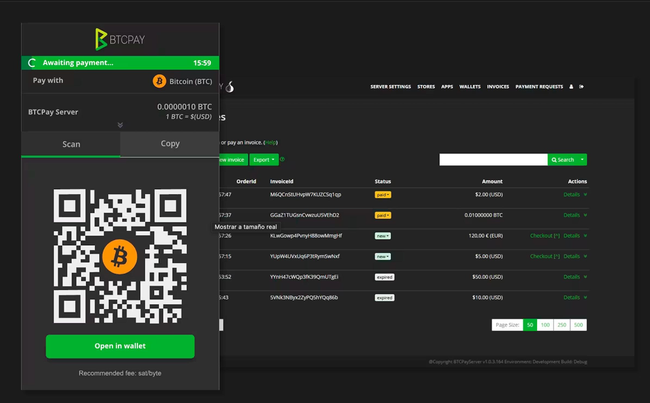Click the BTCPay logo in checkout header
This screenshot has height=403, width=650.
click(120, 39)
